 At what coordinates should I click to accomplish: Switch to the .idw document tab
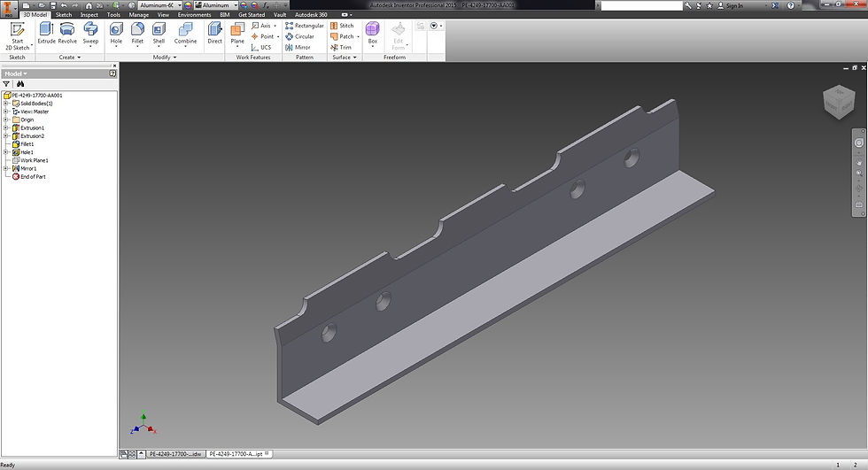[175, 454]
